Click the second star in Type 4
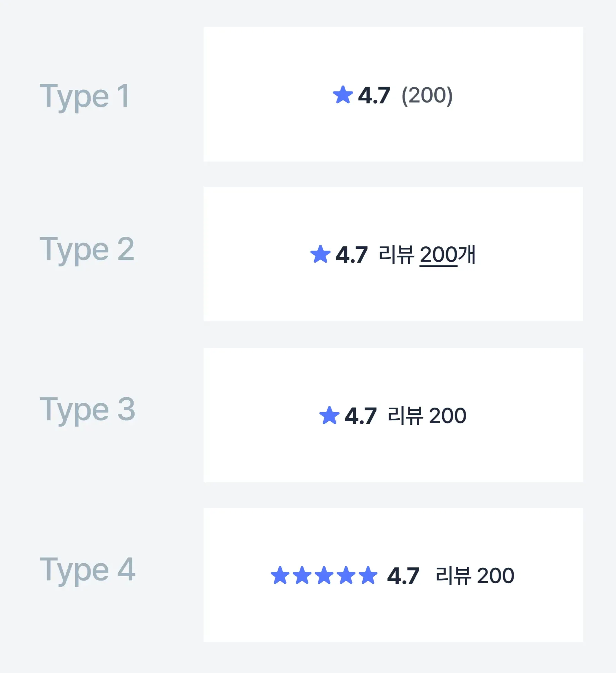Screen dimensions: 616x673 coord(302,575)
